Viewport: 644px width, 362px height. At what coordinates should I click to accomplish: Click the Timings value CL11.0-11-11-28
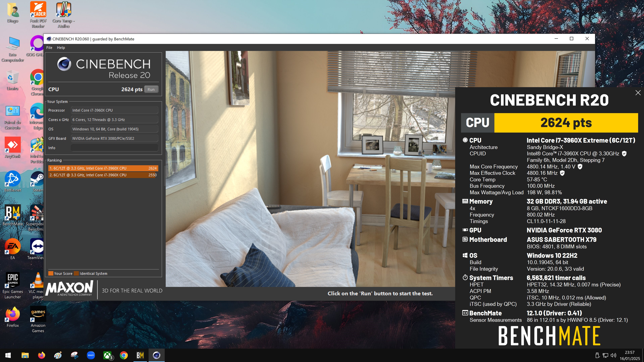click(546, 221)
